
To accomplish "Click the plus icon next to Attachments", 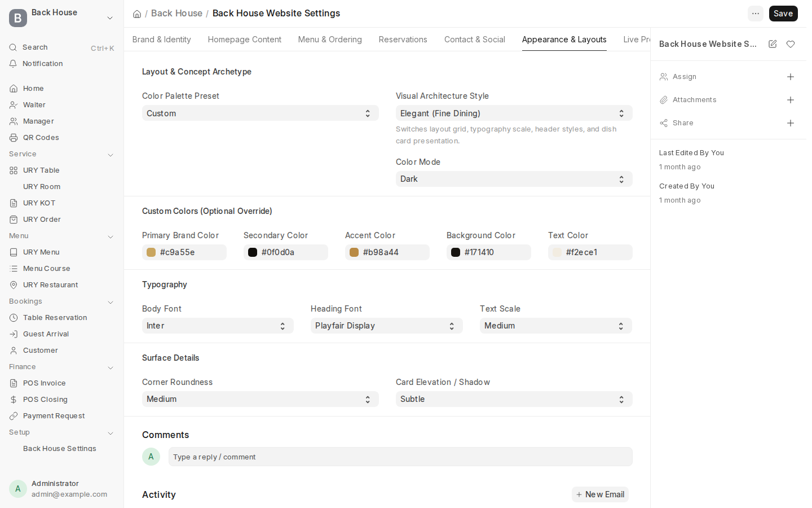I will point(791,100).
